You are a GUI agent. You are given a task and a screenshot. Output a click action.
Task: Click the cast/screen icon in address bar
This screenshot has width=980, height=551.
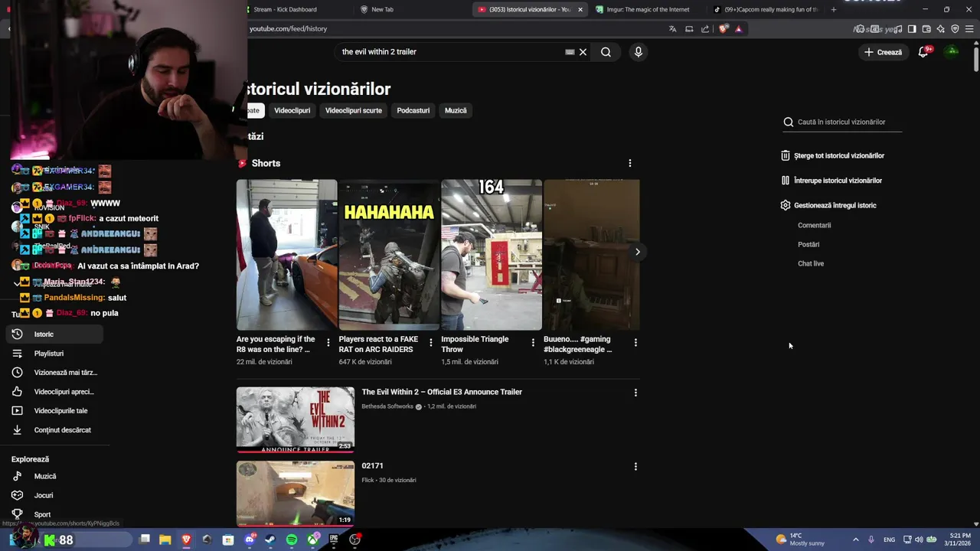[689, 29]
